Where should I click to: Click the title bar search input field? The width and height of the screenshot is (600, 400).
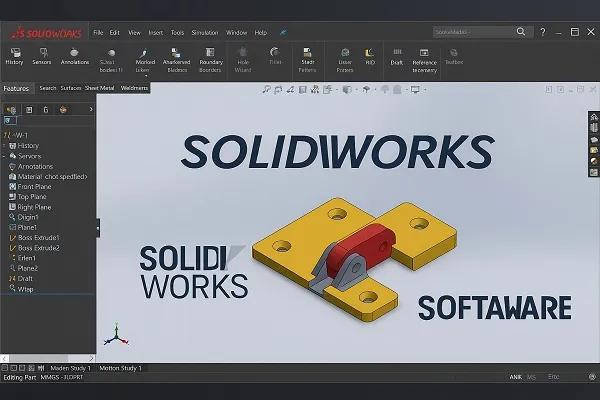[x=474, y=32]
